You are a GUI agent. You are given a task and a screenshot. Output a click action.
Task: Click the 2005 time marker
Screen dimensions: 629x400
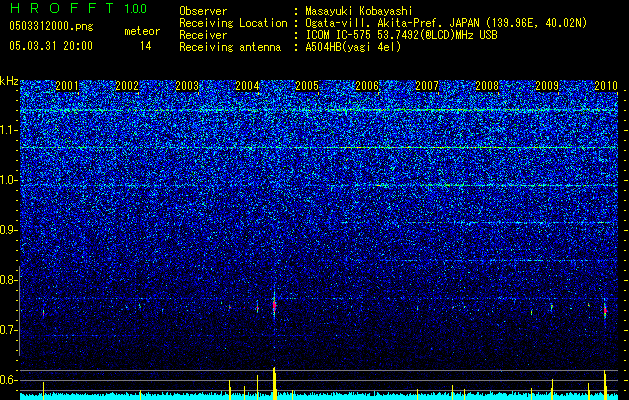coord(307,85)
